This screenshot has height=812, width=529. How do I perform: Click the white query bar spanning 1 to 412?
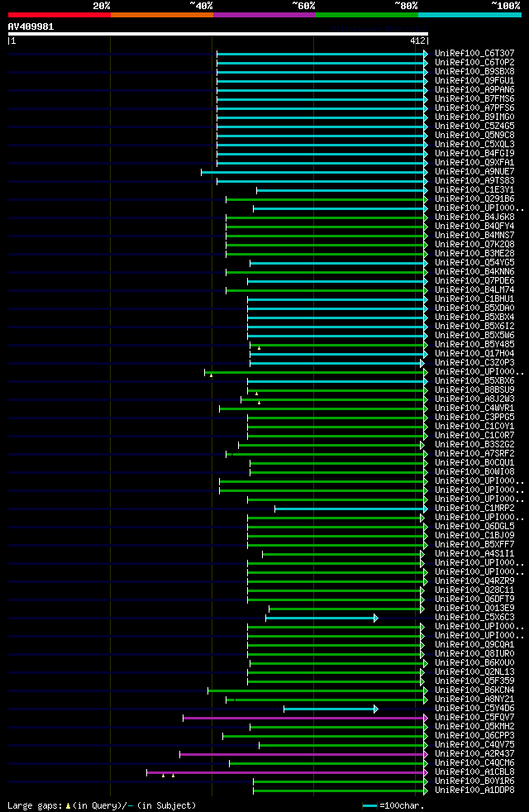[218, 34]
